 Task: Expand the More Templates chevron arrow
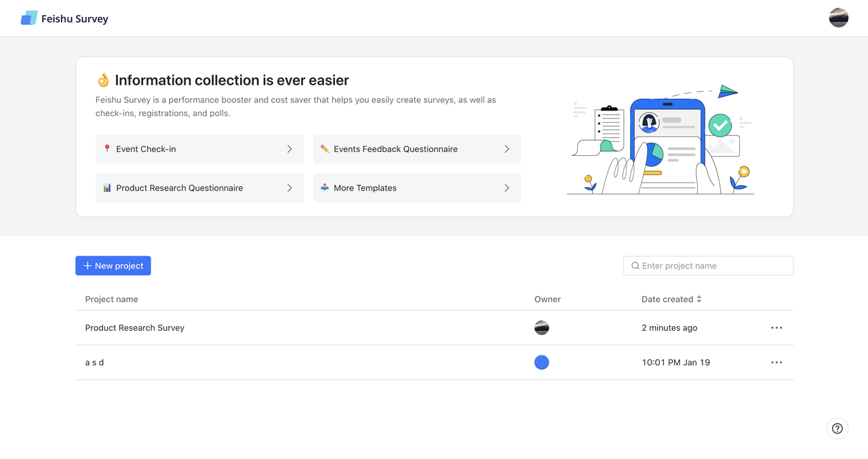coord(507,188)
